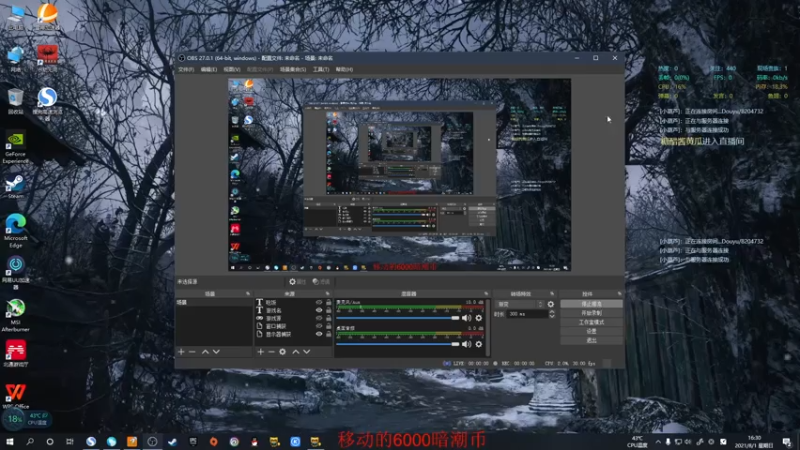Screen dimensions: 800x450
Task: Toggle lock on 显示器捕获 source
Action: click(x=329, y=334)
